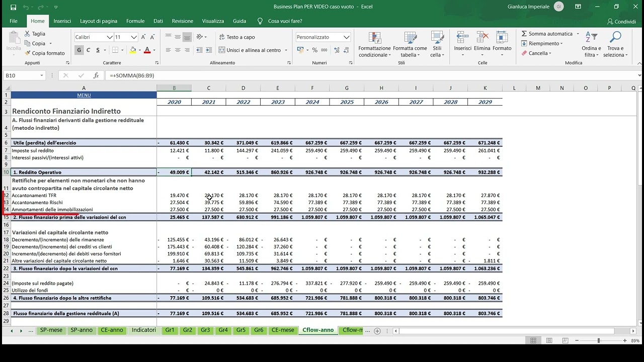Open the File menu tab
This screenshot has width=644, height=362.
click(x=14, y=21)
